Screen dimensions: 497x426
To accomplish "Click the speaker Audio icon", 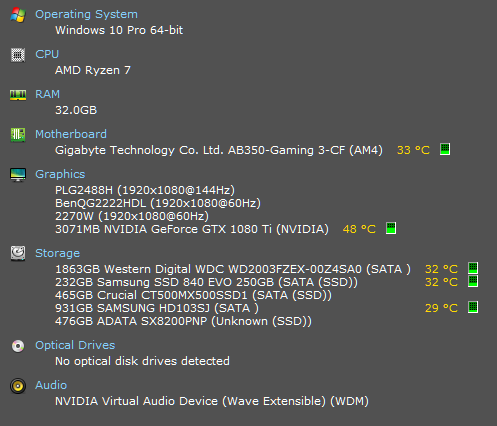I will pos(18,386).
